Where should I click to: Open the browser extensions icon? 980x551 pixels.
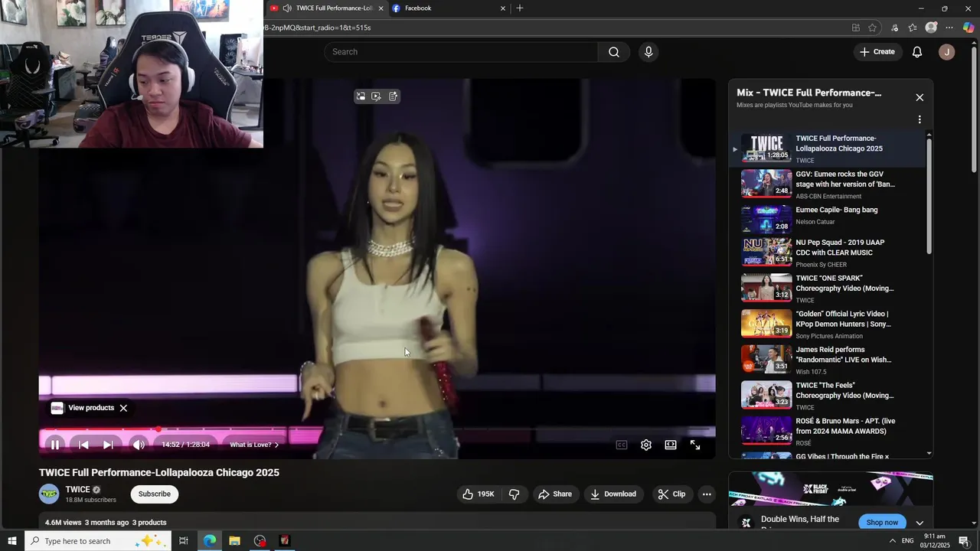tap(894, 28)
